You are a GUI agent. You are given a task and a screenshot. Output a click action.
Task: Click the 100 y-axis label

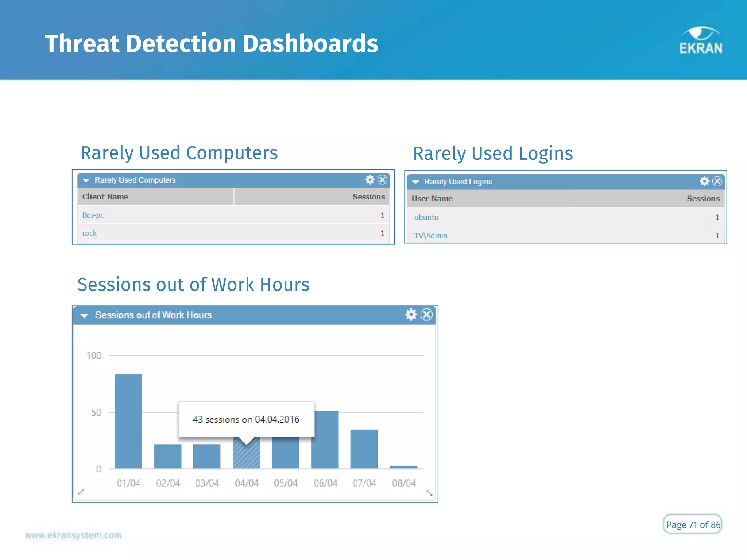tap(94, 355)
